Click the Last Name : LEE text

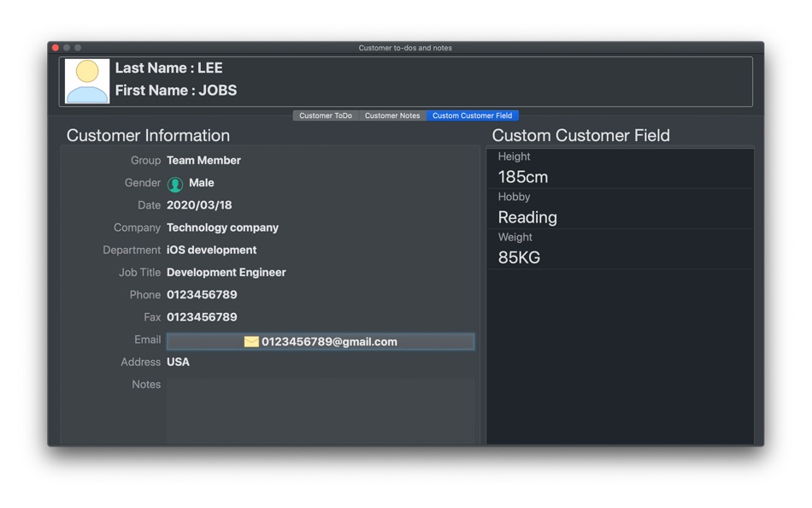pyautogui.click(x=169, y=68)
